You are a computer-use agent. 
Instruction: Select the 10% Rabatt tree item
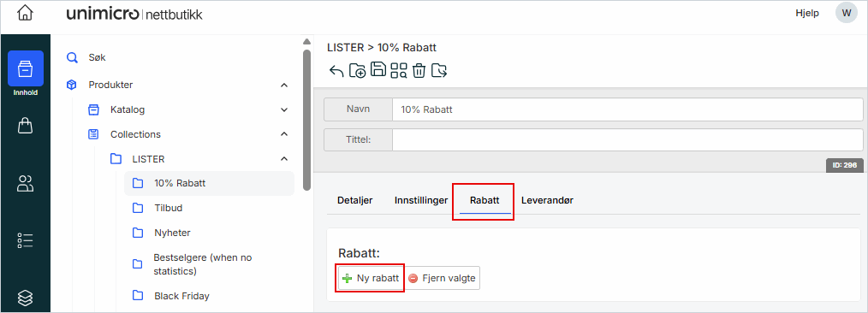click(x=209, y=183)
